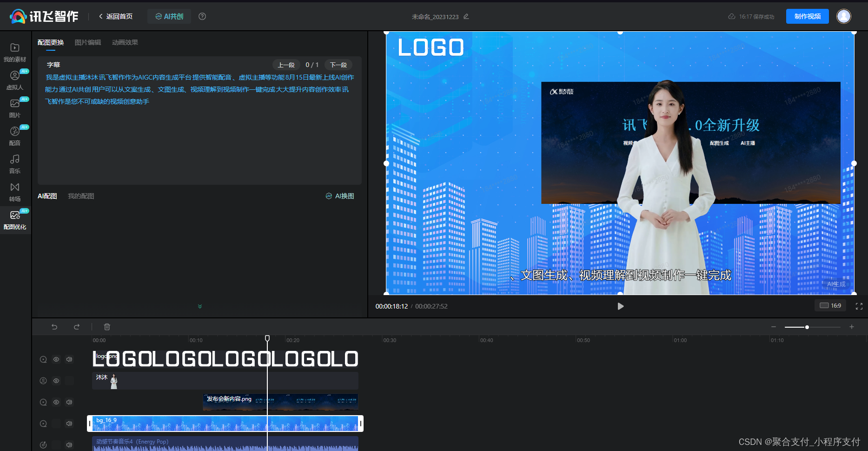Click the undo arrow in timeline toolbar
Image resolution: width=868 pixels, height=451 pixels.
[x=54, y=327]
